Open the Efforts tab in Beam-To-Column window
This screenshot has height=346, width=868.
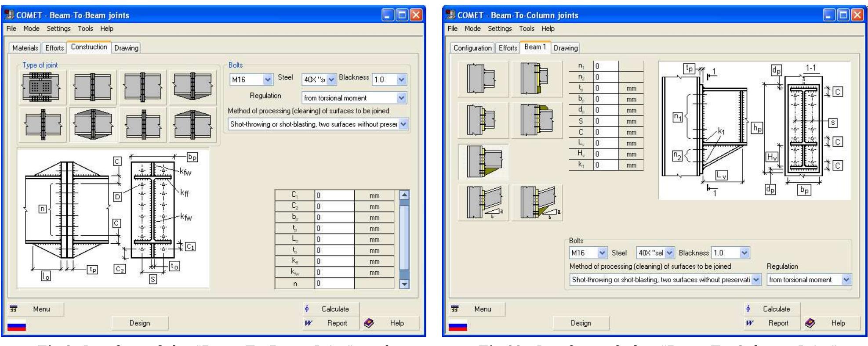(508, 48)
